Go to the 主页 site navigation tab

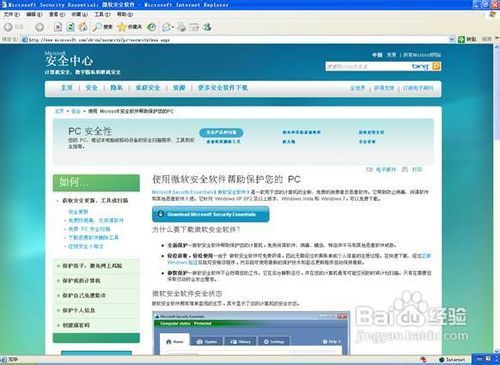click(x=67, y=88)
